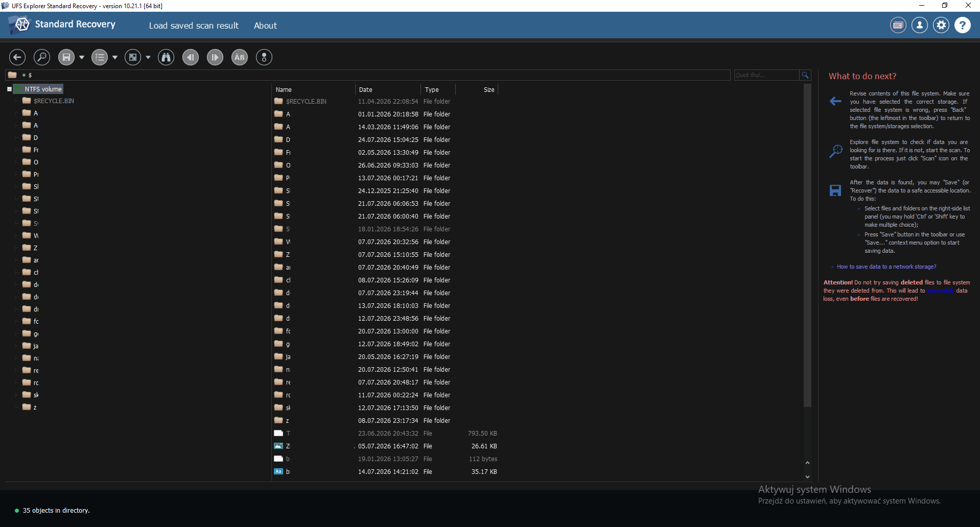Screen dimensions: 980x527
Task: Open the user account icon in header
Action: 920,25
